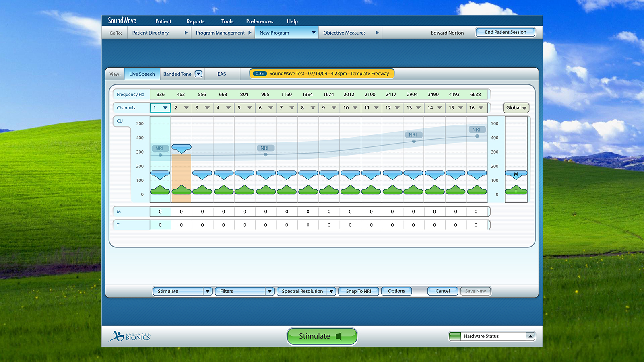The width and height of the screenshot is (644, 362).
Task: Open the Preferences menu
Action: pos(260,21)
